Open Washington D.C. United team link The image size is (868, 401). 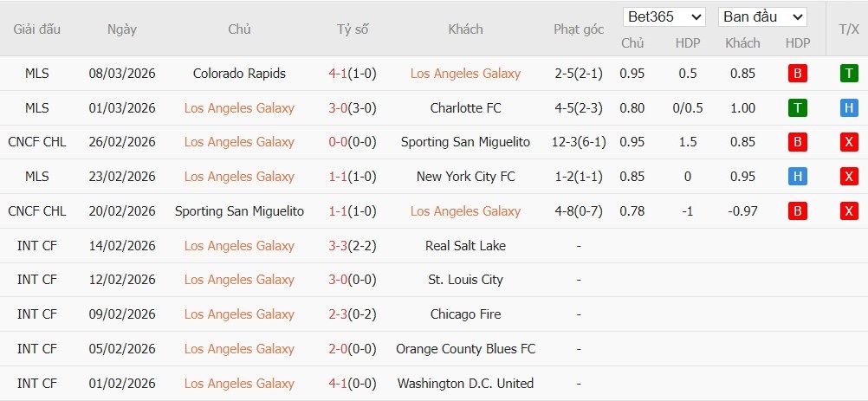coord(466,383)
